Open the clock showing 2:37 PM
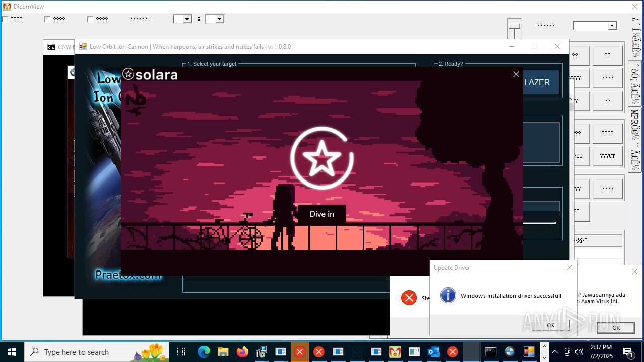Image resolution: width=644 pixels, height=362 pixels. (600, 352)
